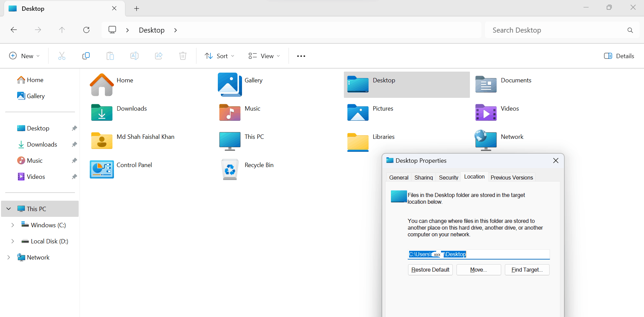The height and width of the screenshot is (317, 644).
Task: Click the Find Target button
Action: 526,270
